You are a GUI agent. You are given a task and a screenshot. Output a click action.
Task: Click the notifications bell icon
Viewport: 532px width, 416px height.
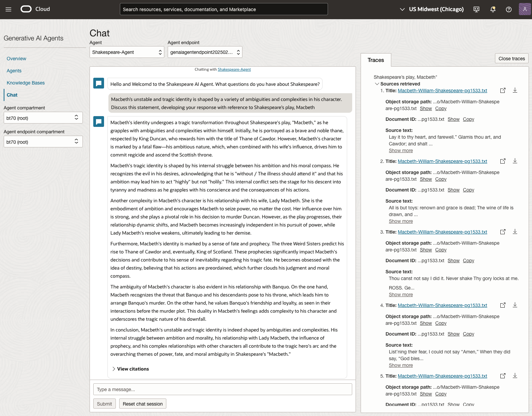pyautogui.click(x=493, y=9)
